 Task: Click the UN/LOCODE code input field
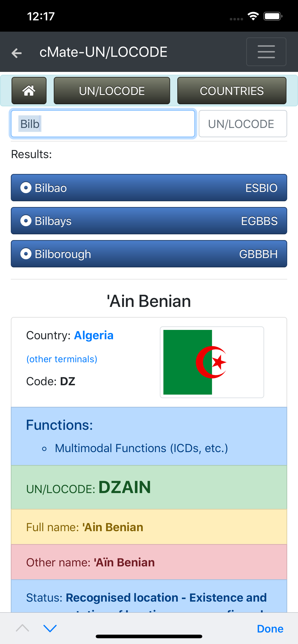pyautogui.click(x=243, y=124)
